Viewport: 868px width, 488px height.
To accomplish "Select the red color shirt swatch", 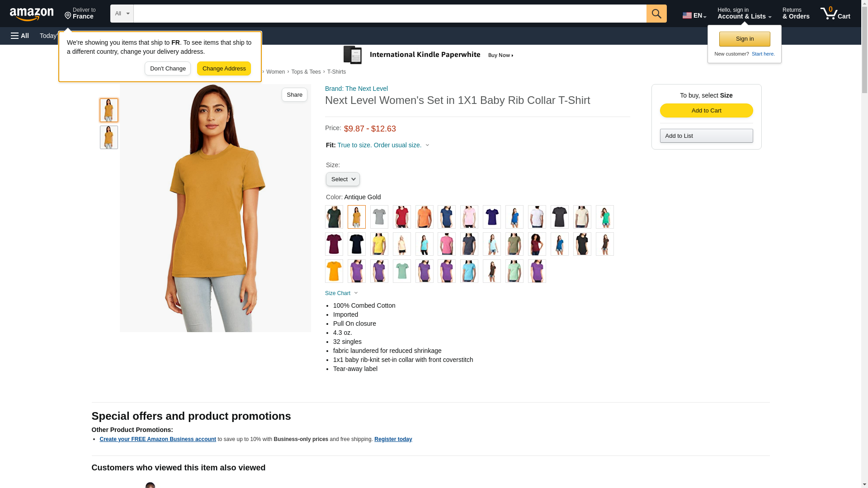I will pyautogui.click(x=401, y=217).
